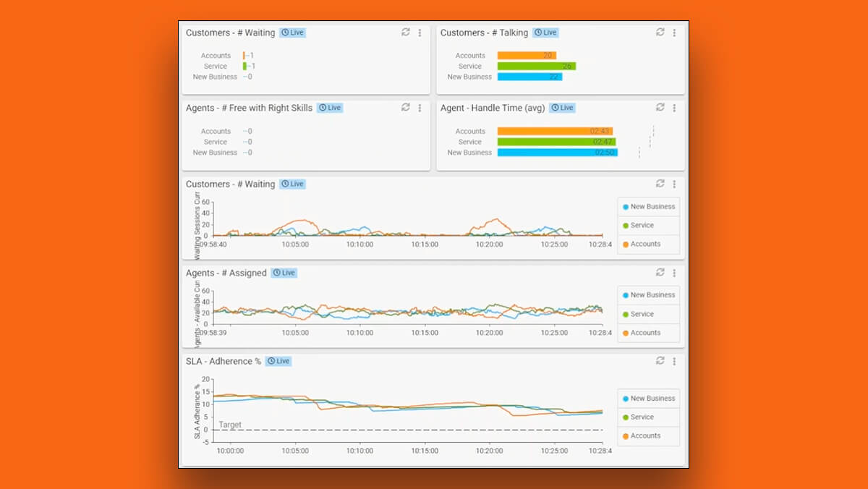Click Live badge on Customers - # Talking

(545, 33)
